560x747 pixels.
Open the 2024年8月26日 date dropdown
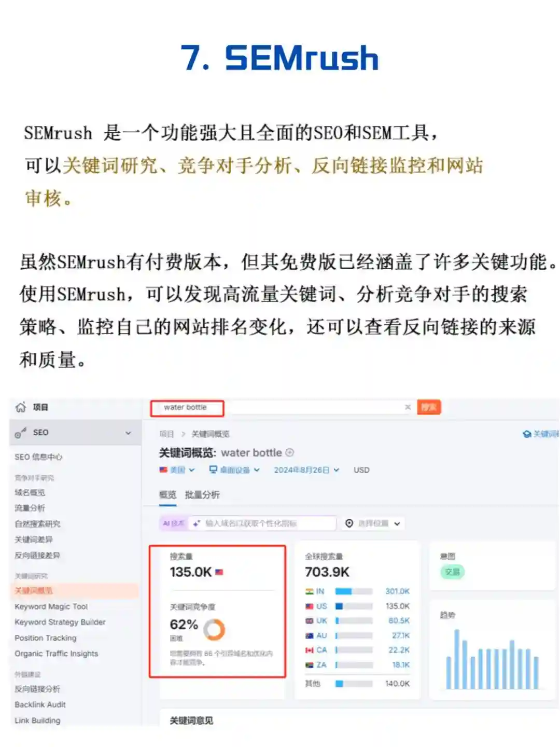pos(306,469)
